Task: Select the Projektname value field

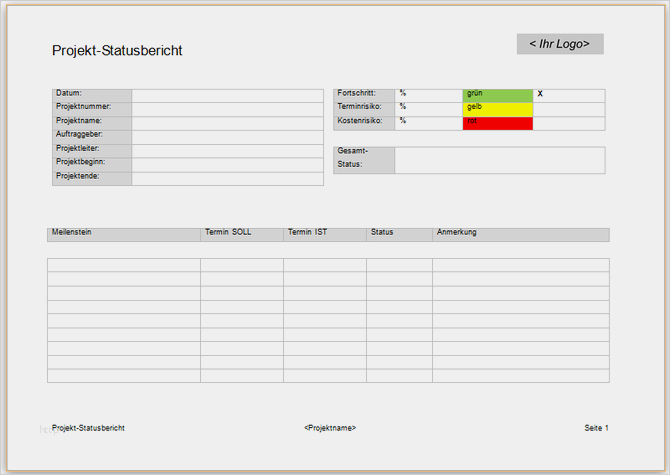Action: pyautogui.click(x=227, y=123)
